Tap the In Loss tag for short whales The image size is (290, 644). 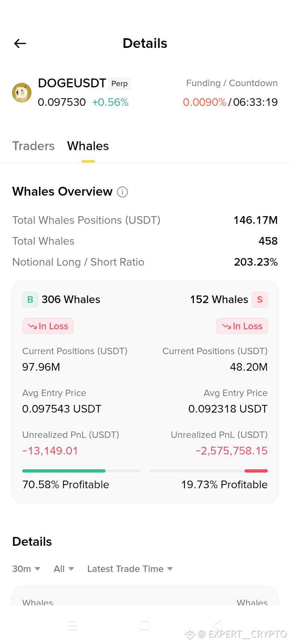[x=242, y=326]
